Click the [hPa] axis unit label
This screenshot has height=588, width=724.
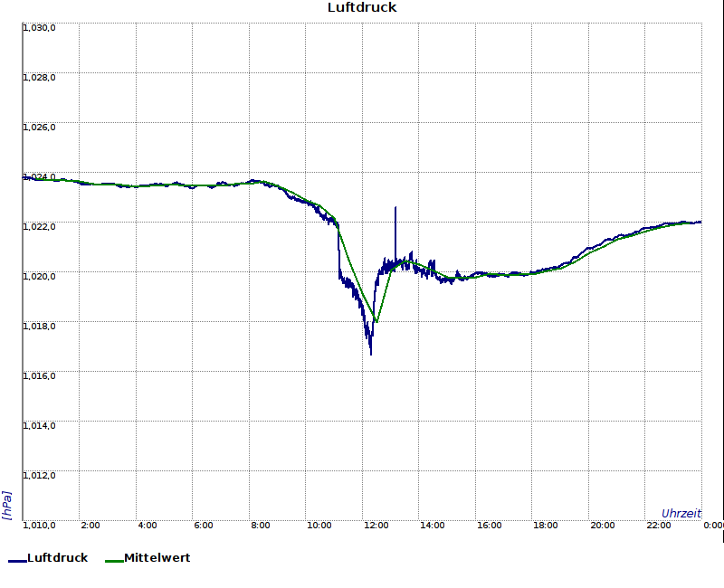click(7, 506)
